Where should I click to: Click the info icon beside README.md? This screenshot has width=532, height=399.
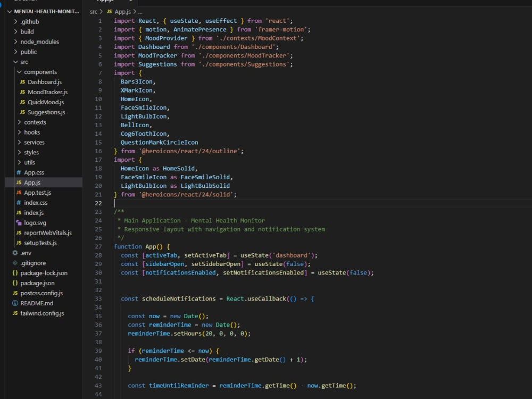(x=15, y=303)
